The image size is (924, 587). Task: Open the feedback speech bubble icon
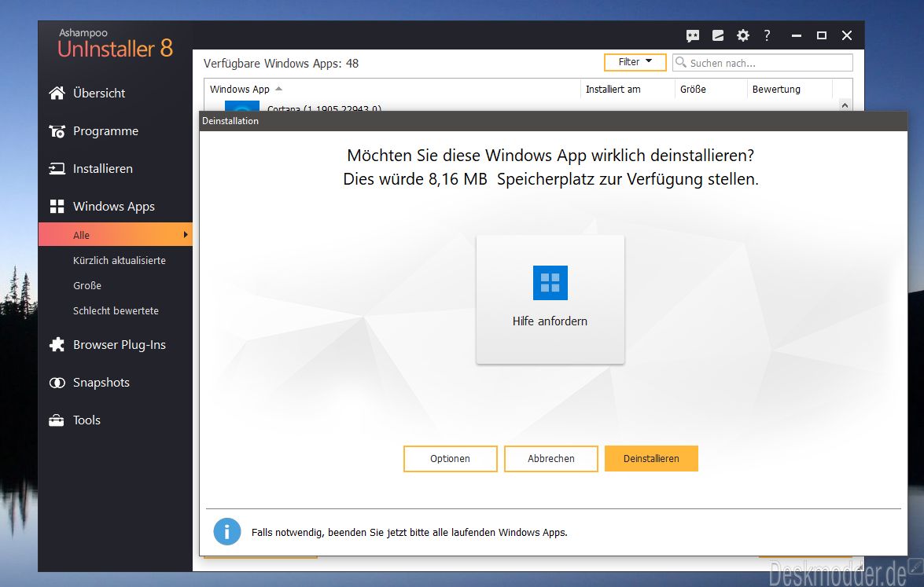[x=693, y=36]
